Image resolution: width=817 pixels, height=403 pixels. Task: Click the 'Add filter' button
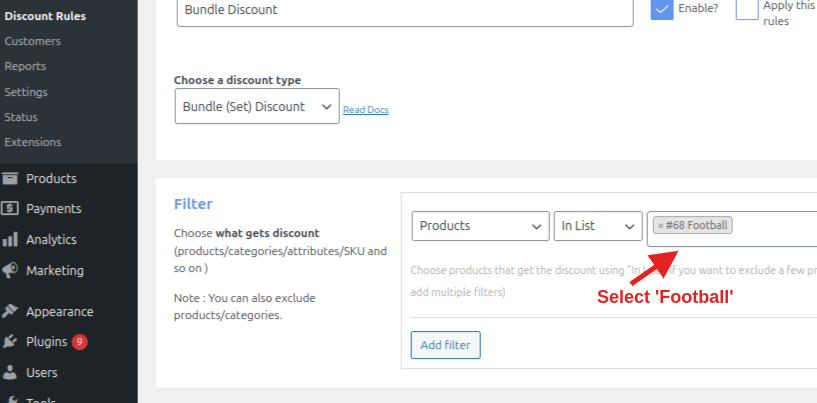coord(446,345)
